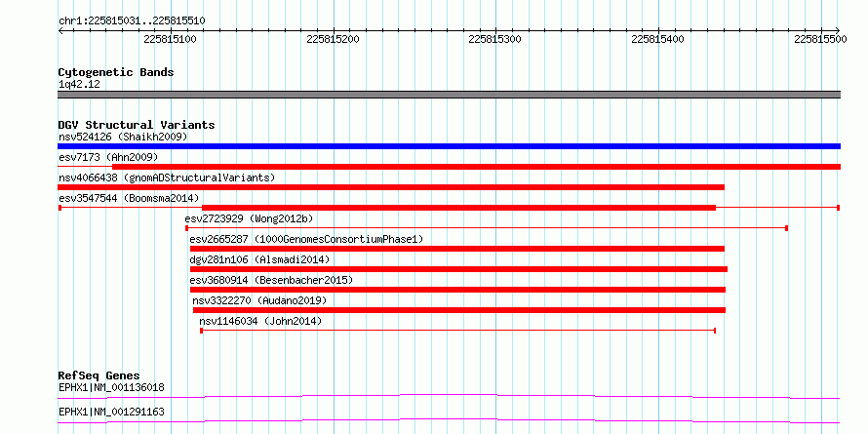This screenshot has width=868, height=434.
Task: Click the magenta EPHX1 NM_001136018 intron line
Action: click(449, 396)
